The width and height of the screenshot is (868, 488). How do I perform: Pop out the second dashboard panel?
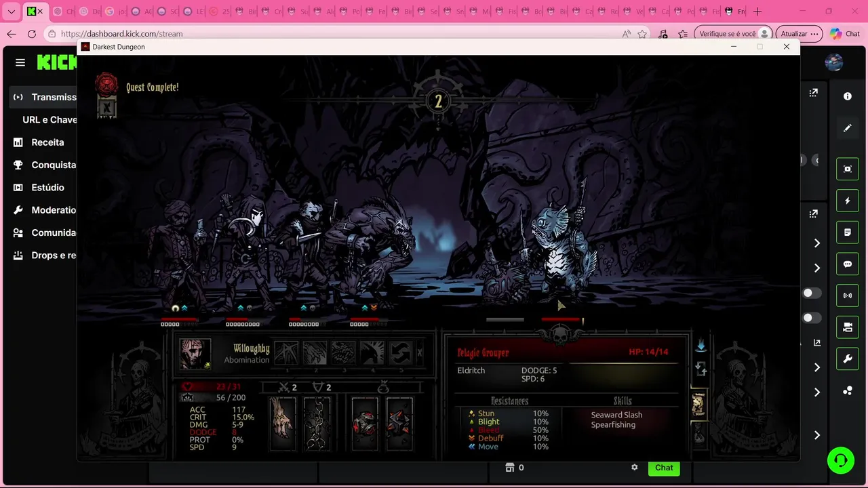[x=814, y=213]
